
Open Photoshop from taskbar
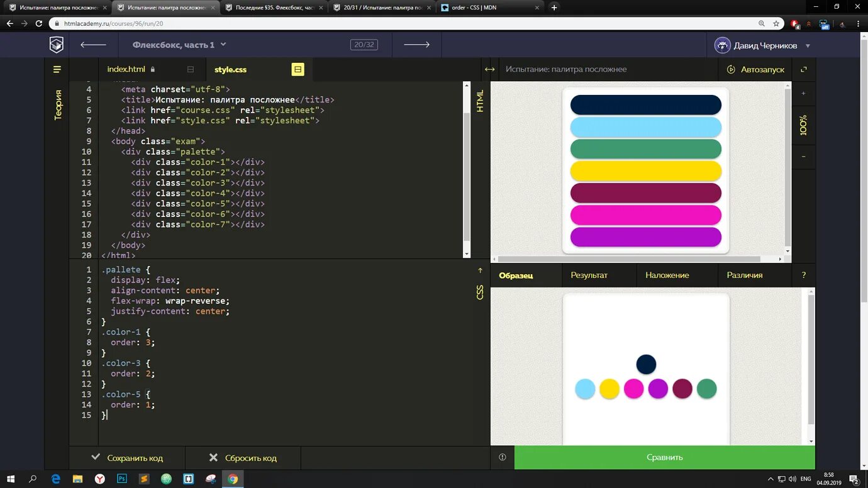click(x=122, y=479)
